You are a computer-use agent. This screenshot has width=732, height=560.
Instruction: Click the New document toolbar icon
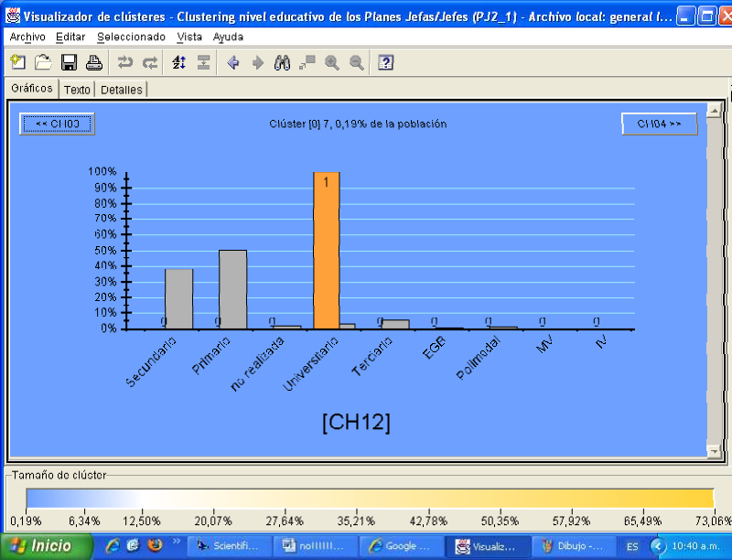coord(17,62)
